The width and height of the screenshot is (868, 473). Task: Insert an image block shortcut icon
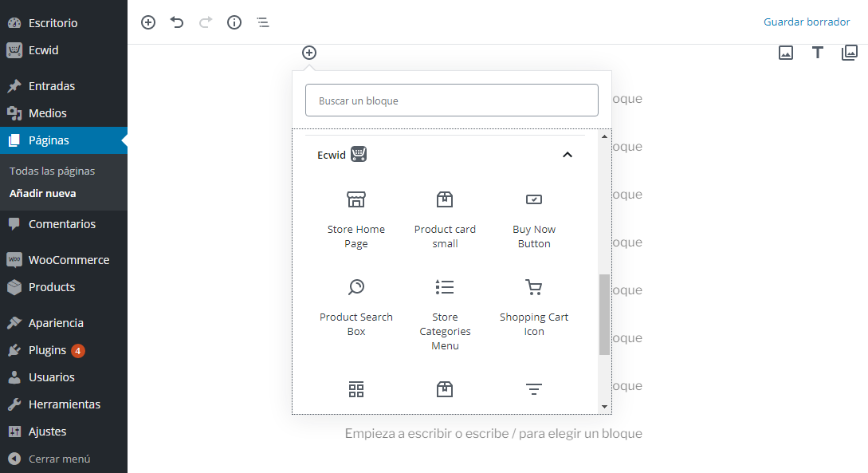click(786, 53)
